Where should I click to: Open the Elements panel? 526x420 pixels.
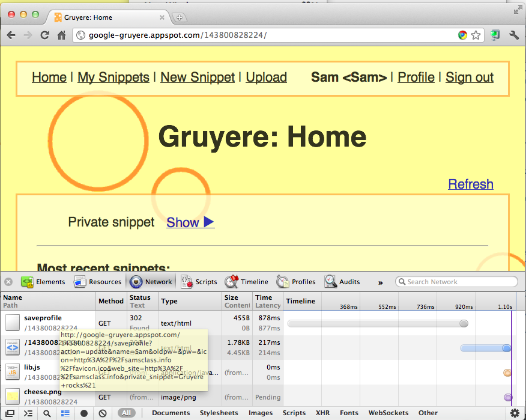(43, 282)
